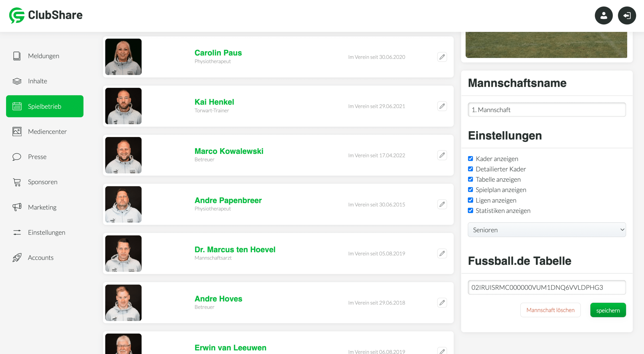Click 'Mannschaftsarzt' role text
This screenshot has height=354, width=644.
(x=213, y=258)
